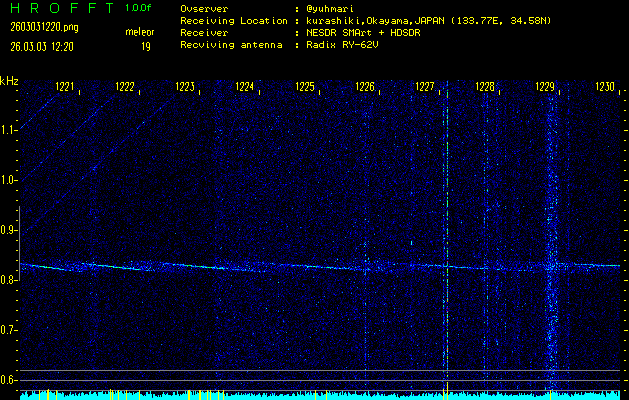Click the meteor count 19
Screen dimensions: 629x400
pos(146,46)
